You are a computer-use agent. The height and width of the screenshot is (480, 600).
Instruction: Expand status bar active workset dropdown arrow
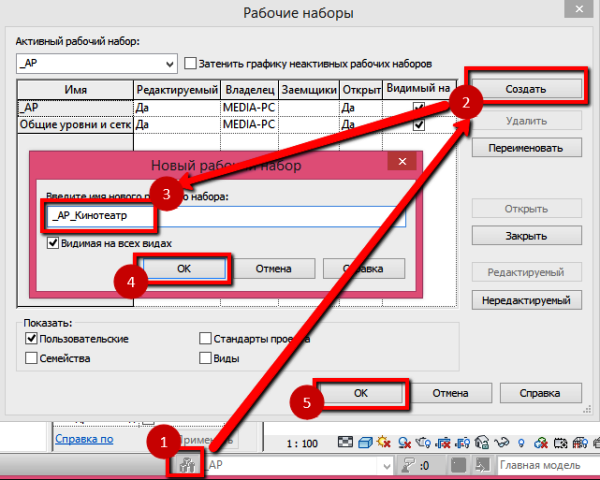coord(387,466)
